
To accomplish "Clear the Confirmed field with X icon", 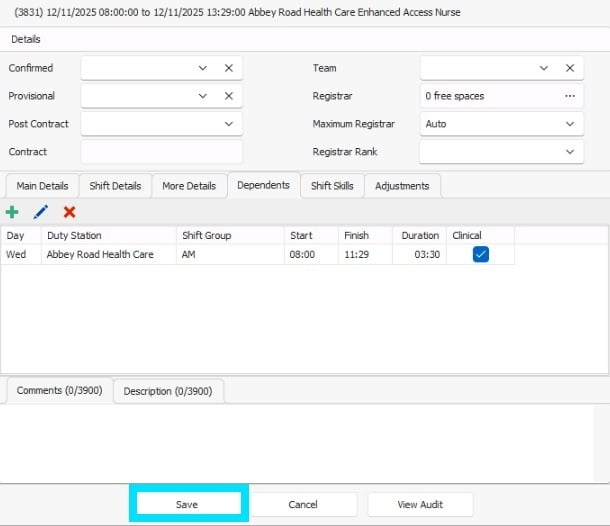I will [228, 68].
